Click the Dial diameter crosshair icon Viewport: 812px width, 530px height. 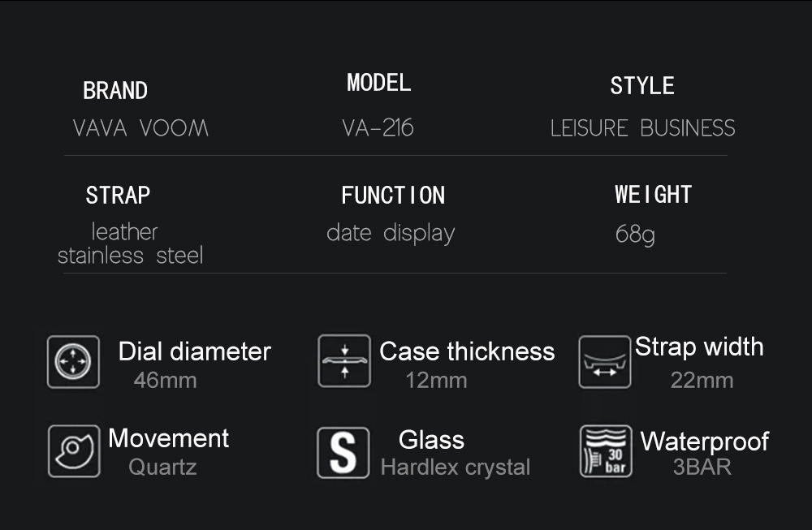[73, 361]
